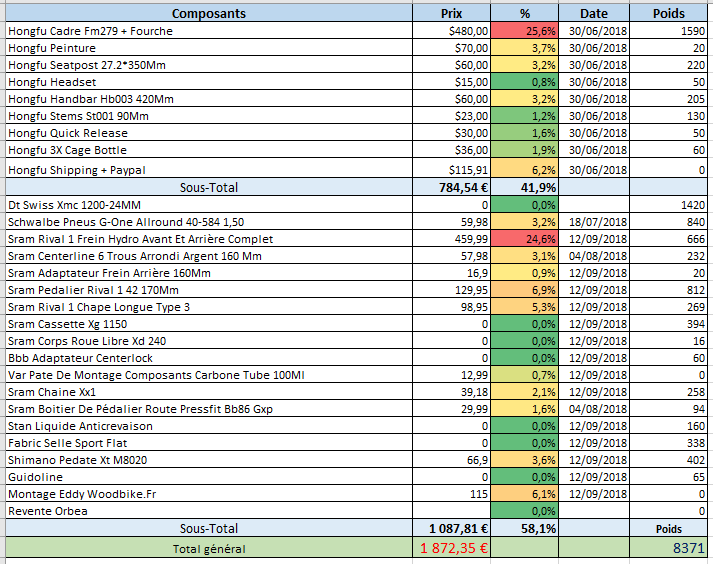Select cell Hongfu Quick Release
This screenshot has height=564, width=713.
coord(209,133)
